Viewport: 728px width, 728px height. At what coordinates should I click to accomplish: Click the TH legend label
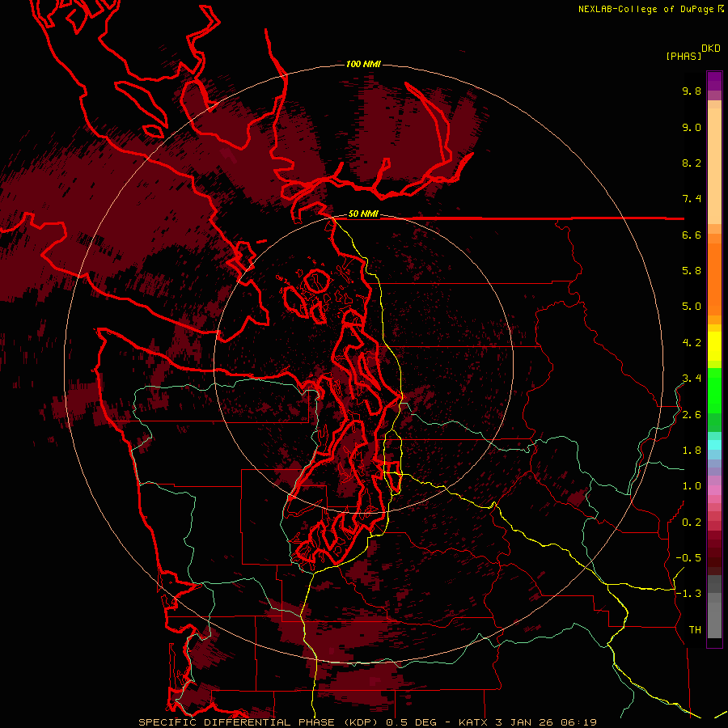point(695,630)
